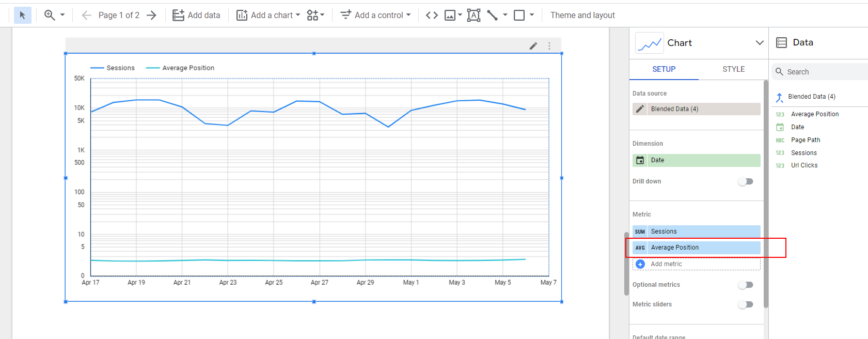The image size is (868, 339).
Task: Click the Data panel icon
Action: pos(782,42)
